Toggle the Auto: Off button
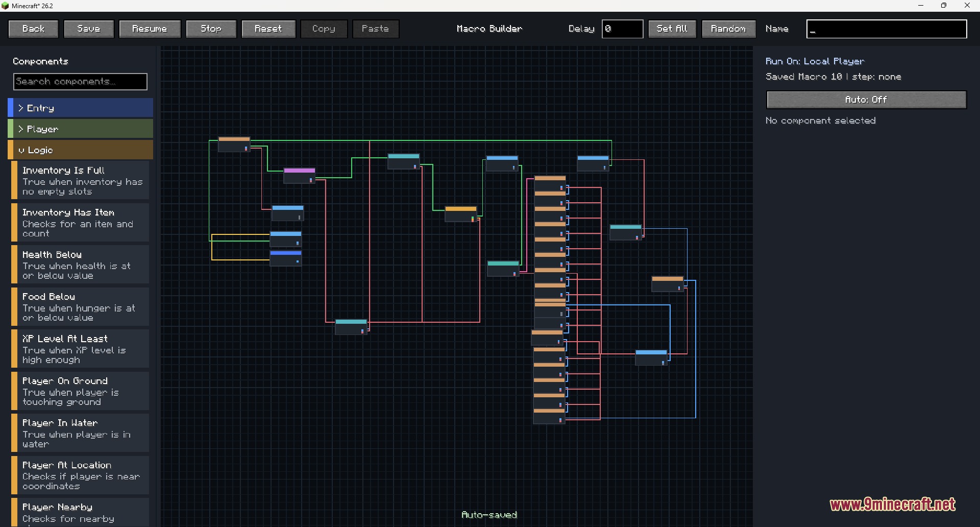 click(x=866, y=100)
